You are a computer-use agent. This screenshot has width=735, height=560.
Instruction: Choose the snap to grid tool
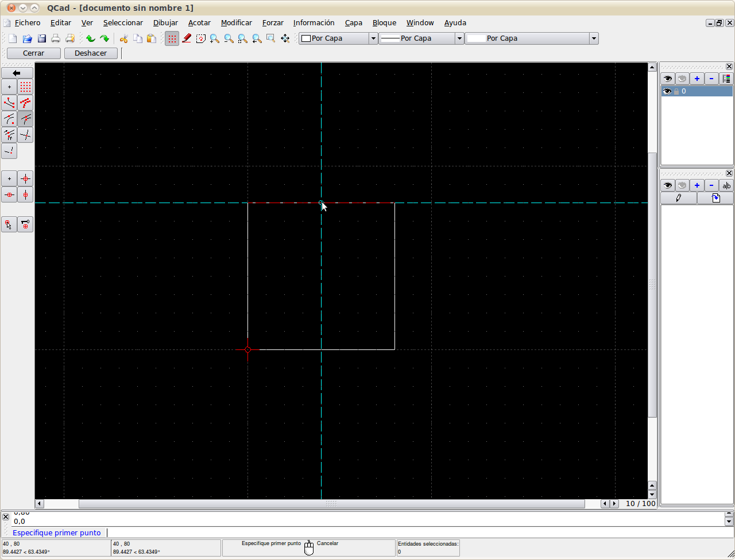click(x=25, y=87)
